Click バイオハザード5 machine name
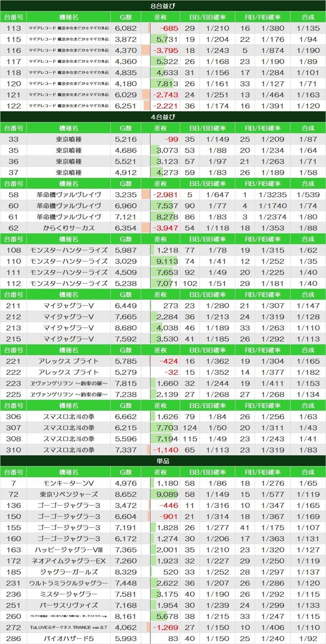The image size is (326, 644). 69,639
